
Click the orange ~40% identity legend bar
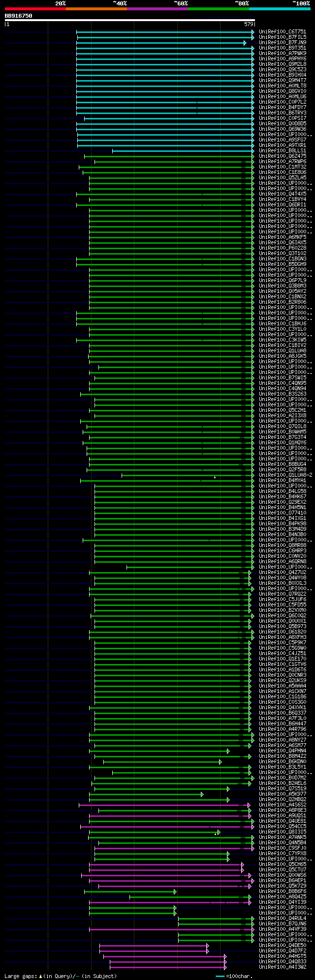click(x=96, y=9)
